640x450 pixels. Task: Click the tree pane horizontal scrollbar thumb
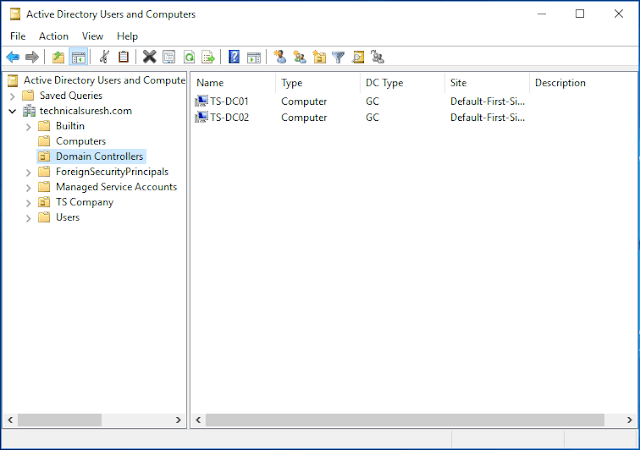click(60, 420)
